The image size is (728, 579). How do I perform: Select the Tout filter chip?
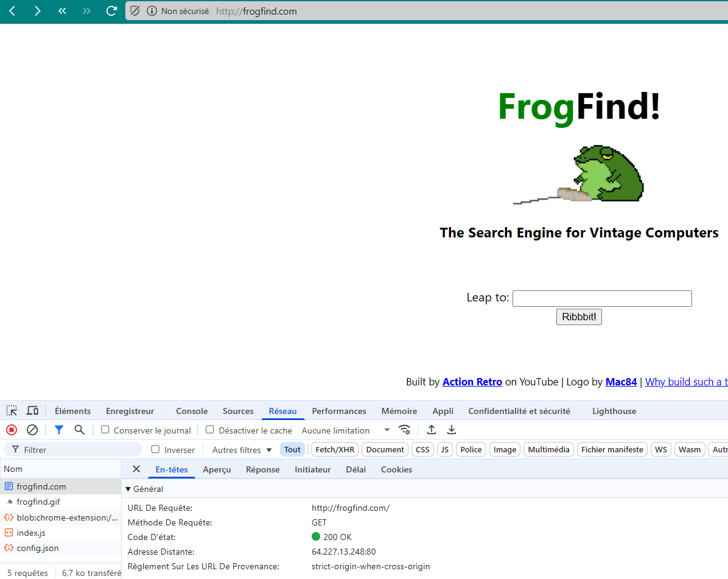(293, 449)
